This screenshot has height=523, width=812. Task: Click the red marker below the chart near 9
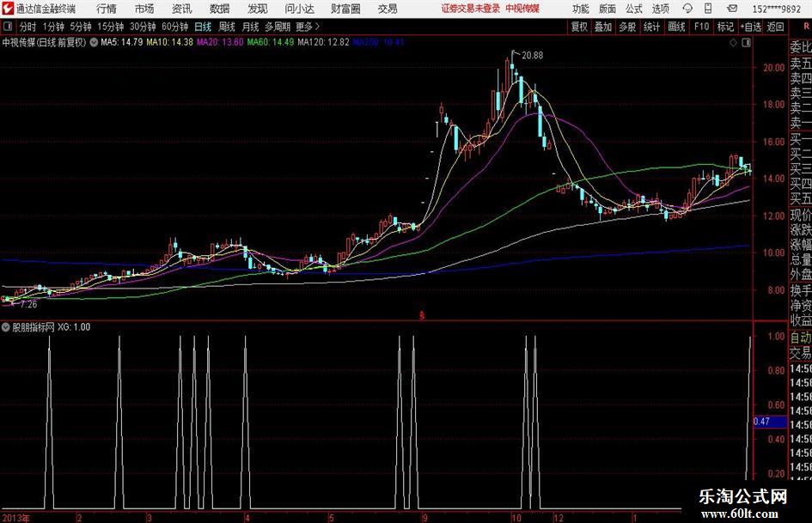[x=422, y=315]
